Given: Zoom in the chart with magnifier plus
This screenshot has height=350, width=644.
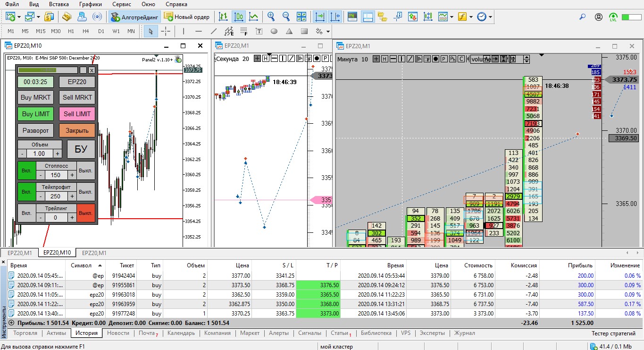Looking at the screenshot, I should click(271, 17).
